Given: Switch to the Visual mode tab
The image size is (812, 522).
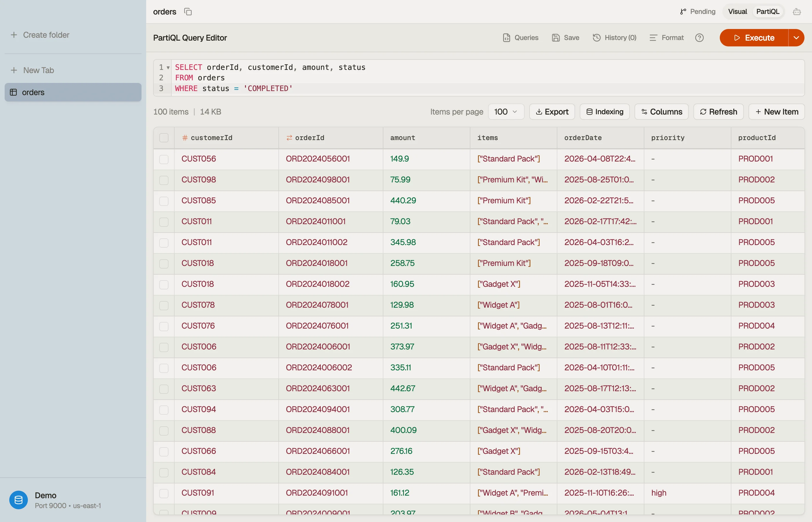Looking at the screenshot, I should click(x=737, y=12).
